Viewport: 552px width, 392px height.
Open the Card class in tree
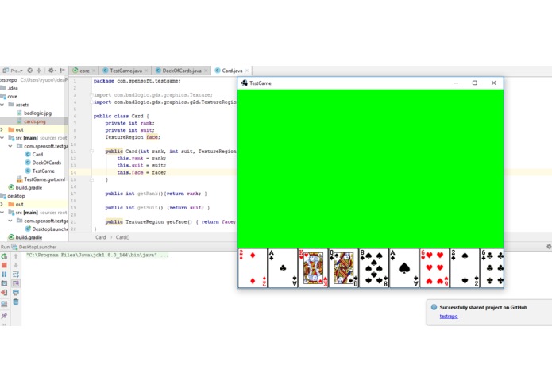coord(34,154)
